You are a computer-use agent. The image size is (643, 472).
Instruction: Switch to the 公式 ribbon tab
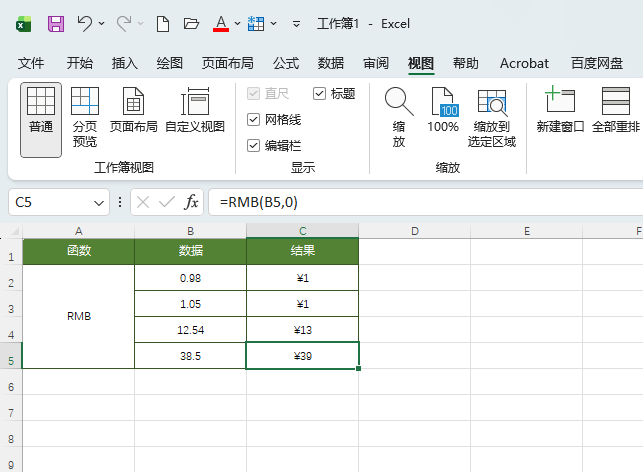point(286,63)
